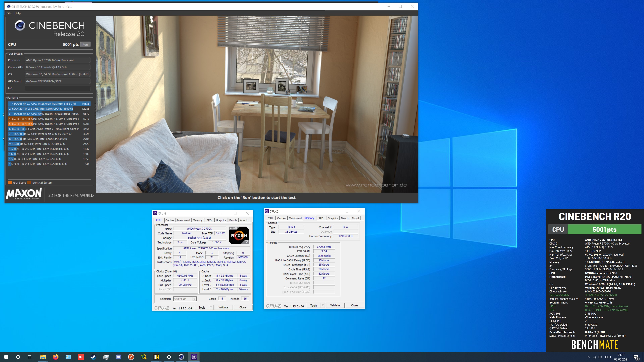Select the Threadripper 1950X ranking row
This screenshot has height=362, width=644.
click(x=49, y=114)
